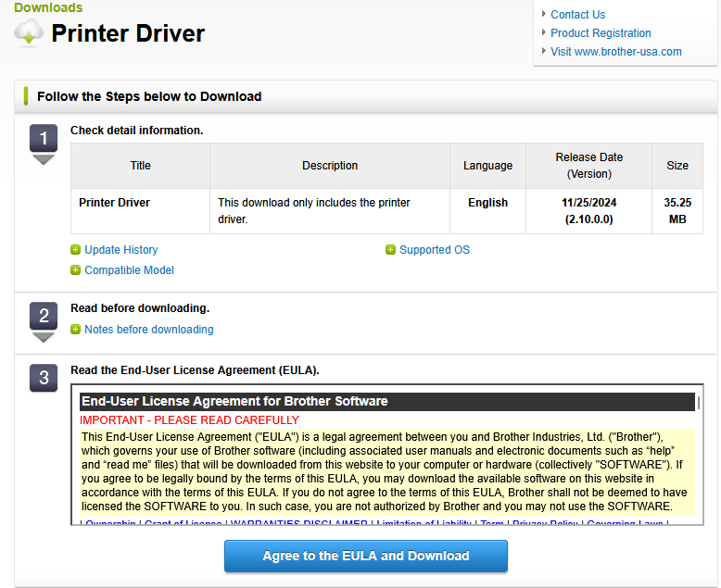
Task: Click the Downloads breadcrumb heading
Action: coord(48,7)
